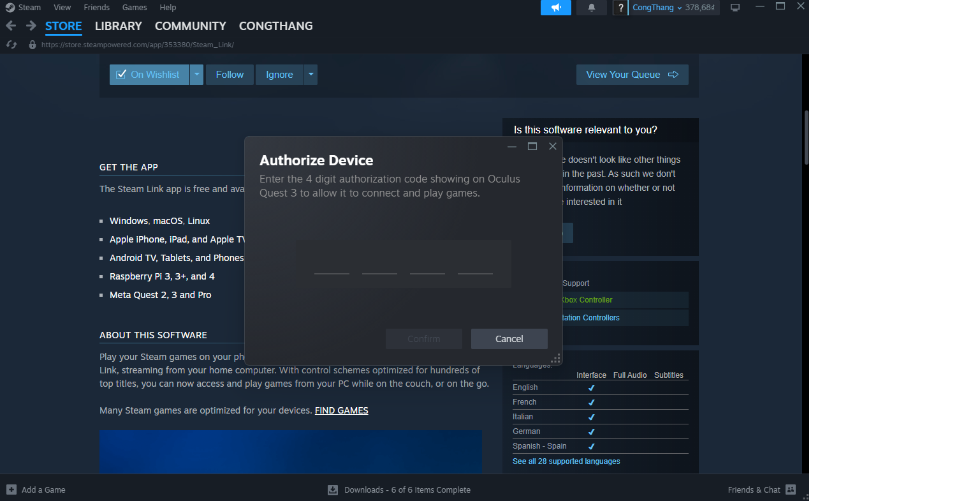The height and width of the screenshot is (501, 980).
Task: Close the Authorize Device dialog with X
Action: click(553, 146)
